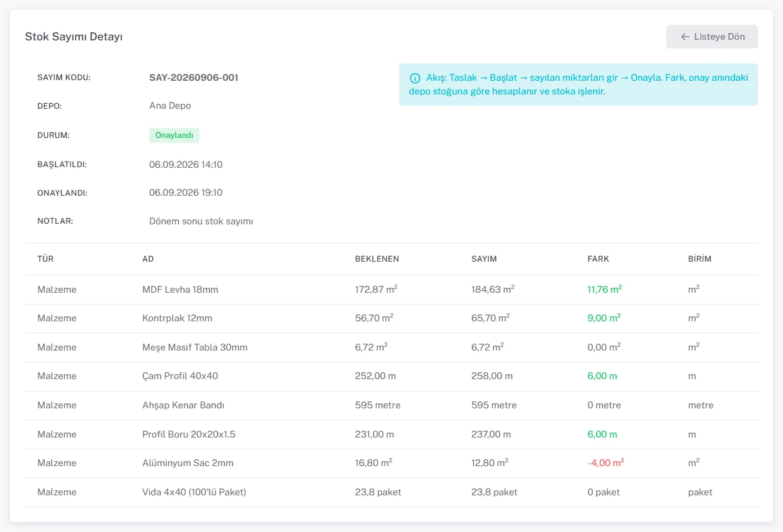Click the counted value 184,63 m²
Screen dimensions: 783x532
(493, 289)
